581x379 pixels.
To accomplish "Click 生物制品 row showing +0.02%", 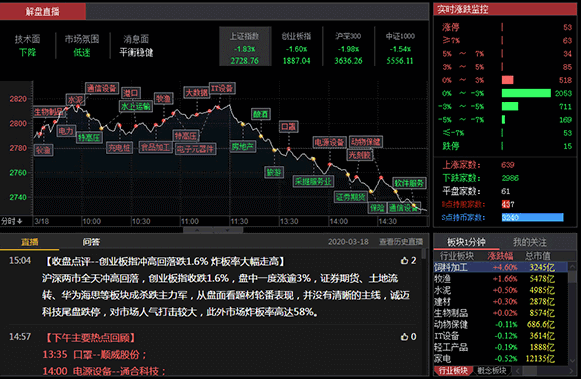I will tap(500, 313).
